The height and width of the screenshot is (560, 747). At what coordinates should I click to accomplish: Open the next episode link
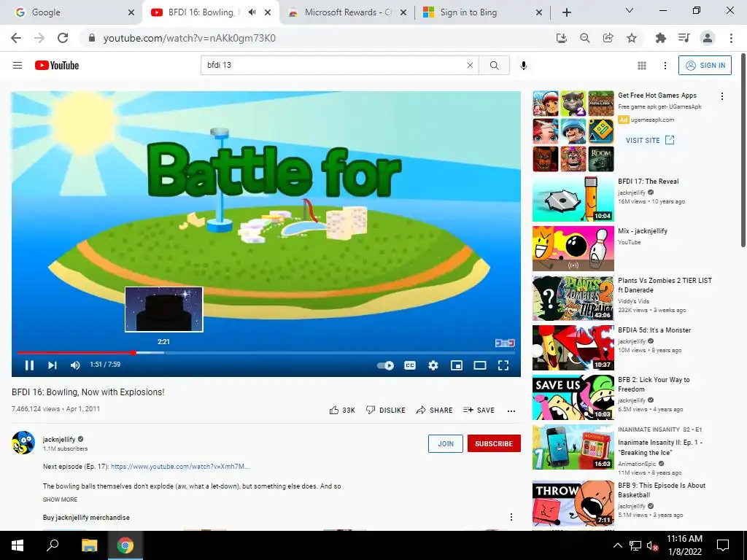[180, 466]
